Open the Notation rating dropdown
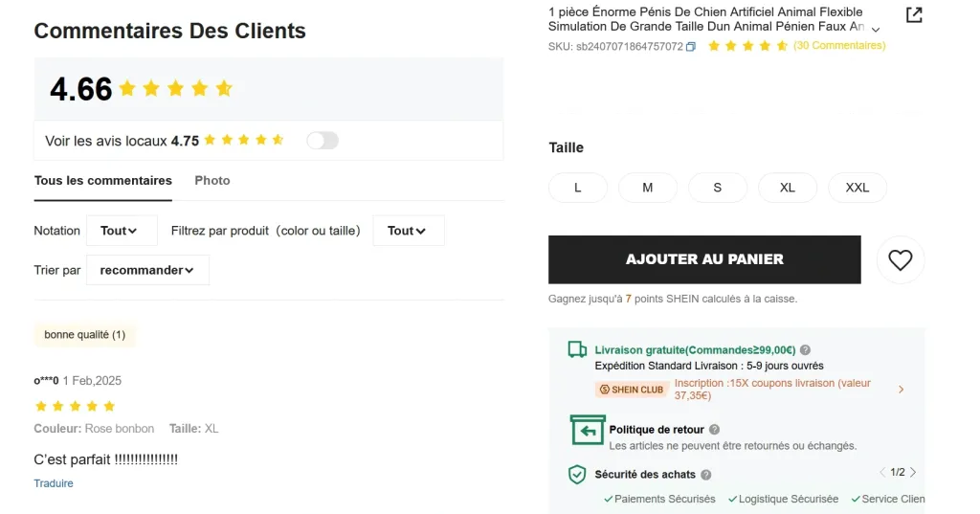Viewport: 980px width, 514px height. coord(122,231)
